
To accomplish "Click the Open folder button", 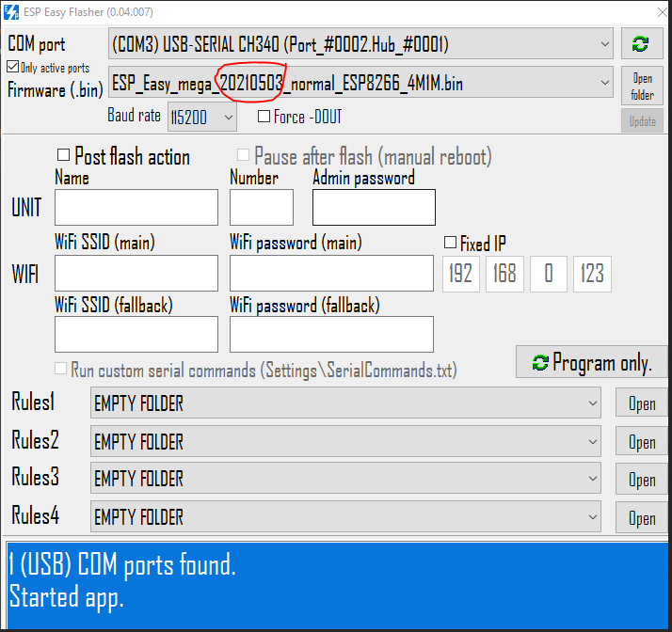I will point(642,87).
